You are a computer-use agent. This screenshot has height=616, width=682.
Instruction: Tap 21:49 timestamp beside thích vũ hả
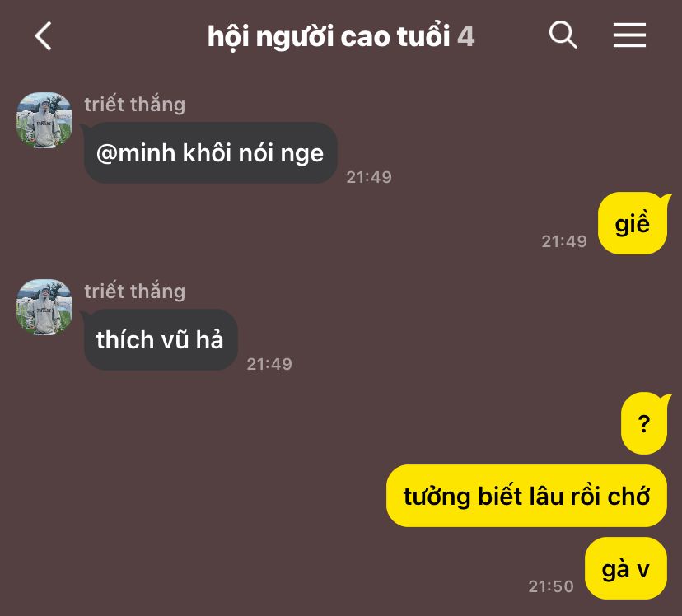(x=269, y=364)
